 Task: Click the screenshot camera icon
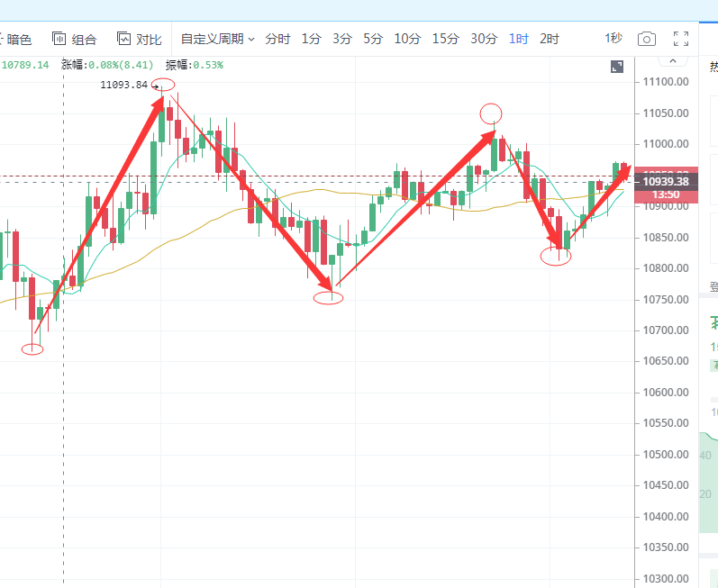pos(646,39)
